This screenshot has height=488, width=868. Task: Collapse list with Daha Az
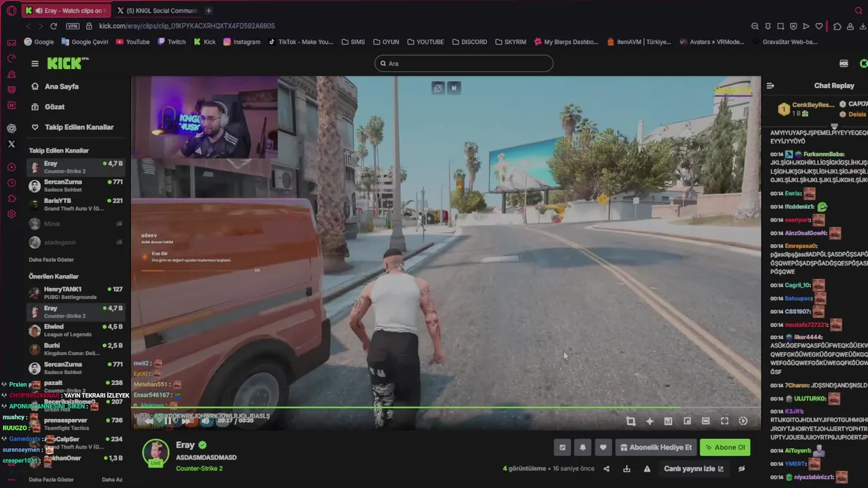(112, 480)
